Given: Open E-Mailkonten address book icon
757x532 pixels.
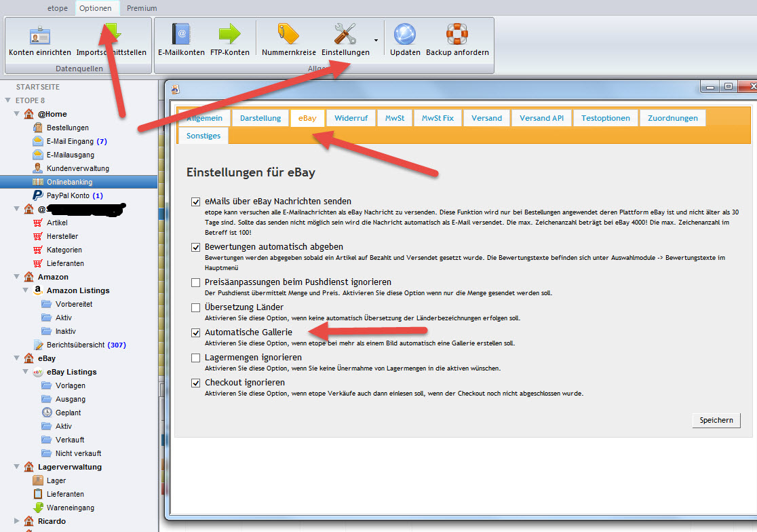Looking at the screenshot, I should [x=181, y=35].
